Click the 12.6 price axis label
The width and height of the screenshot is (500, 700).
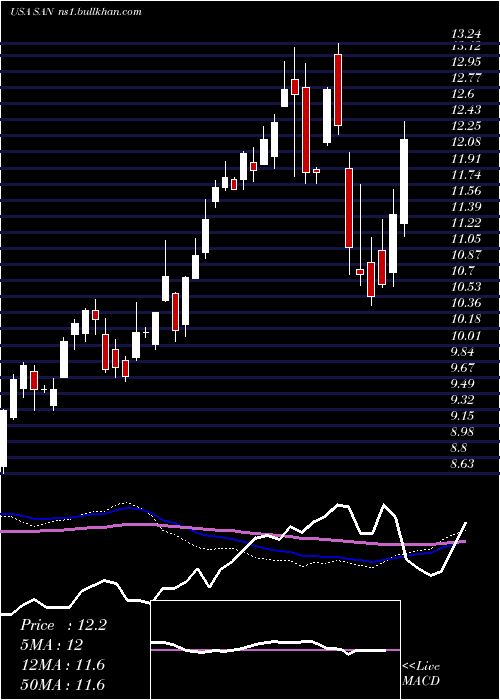click(x=464, y=94)
